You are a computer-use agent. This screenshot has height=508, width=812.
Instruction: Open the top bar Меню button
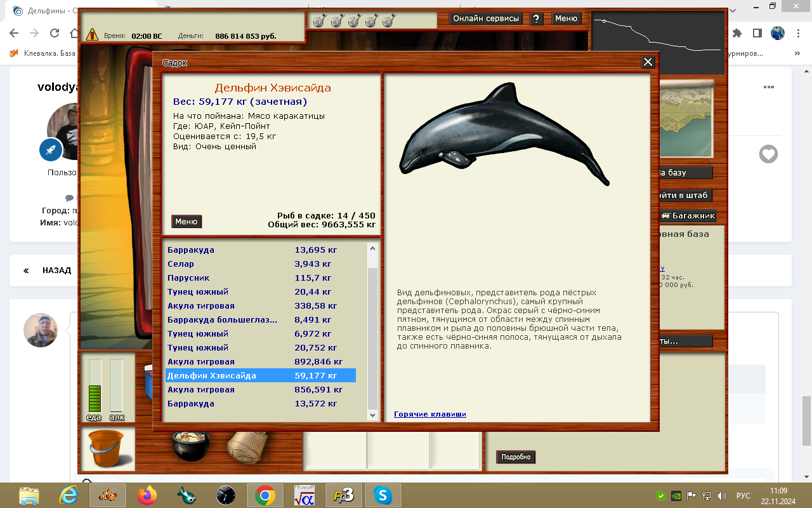[566, 19]
